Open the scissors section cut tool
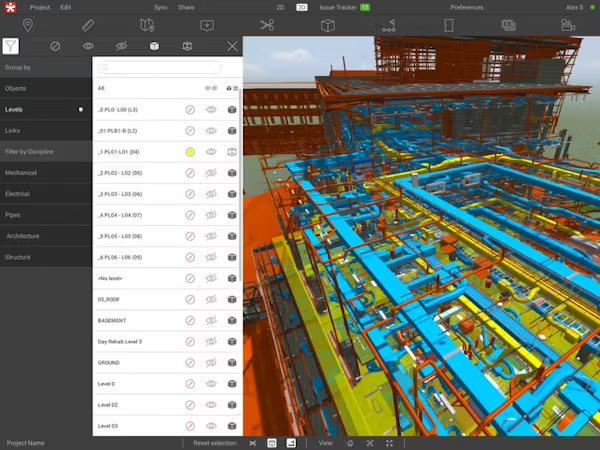Viewport: 600px width, 450px height. (267, 25)
